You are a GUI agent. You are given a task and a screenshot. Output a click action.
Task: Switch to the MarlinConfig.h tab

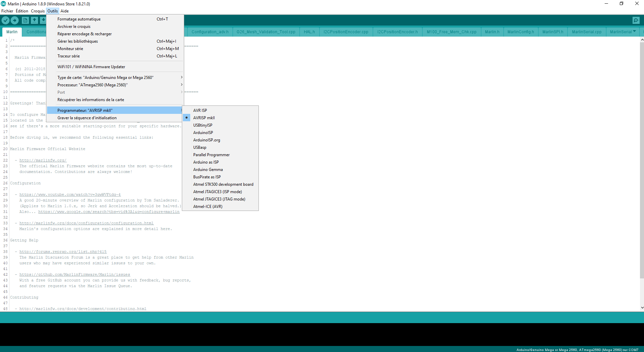521,32
